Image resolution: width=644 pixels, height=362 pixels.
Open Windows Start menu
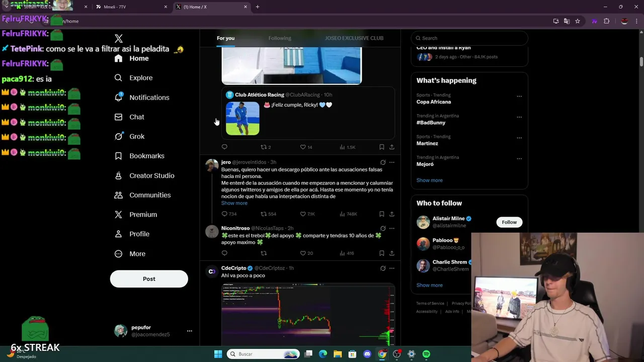coord(218,354)
